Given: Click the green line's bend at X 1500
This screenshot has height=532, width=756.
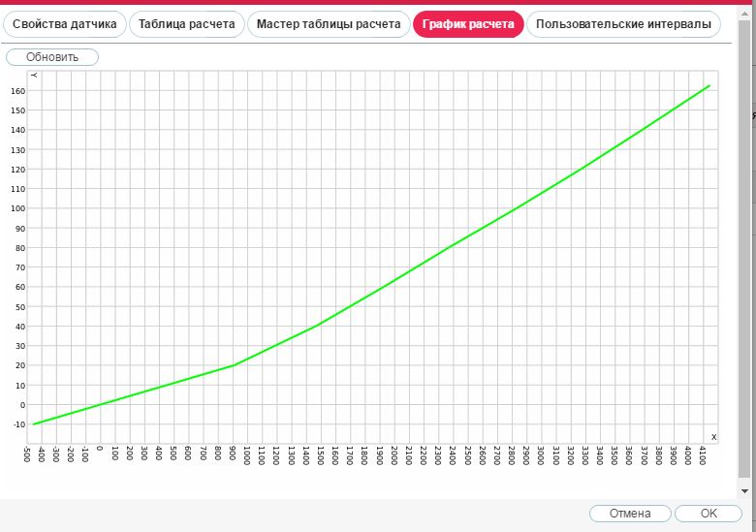Looking at the screenshot, I should [317, 326].
